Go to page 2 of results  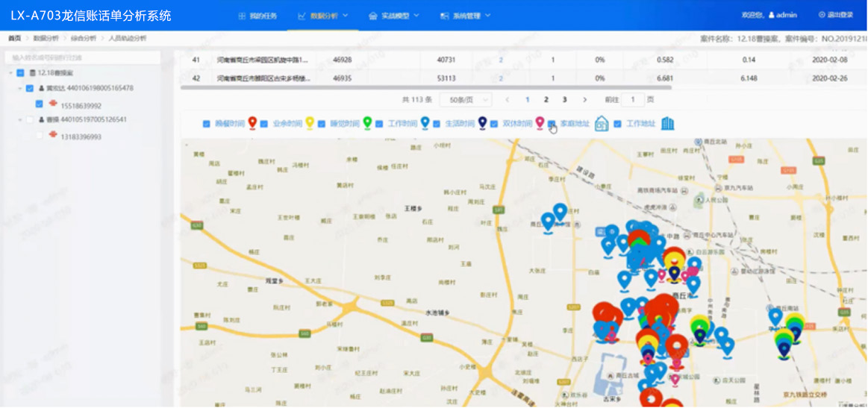coord(546,100)
